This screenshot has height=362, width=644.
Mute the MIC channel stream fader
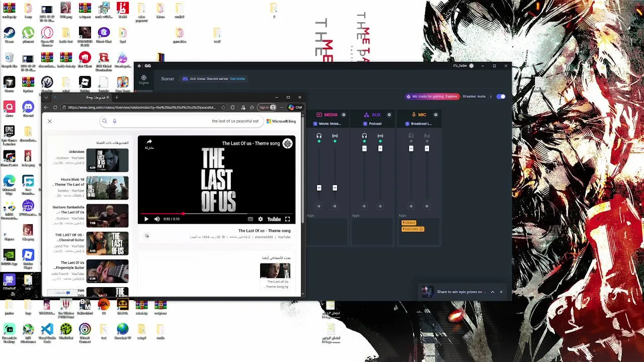pyautogui.click(x=427, y=206)
